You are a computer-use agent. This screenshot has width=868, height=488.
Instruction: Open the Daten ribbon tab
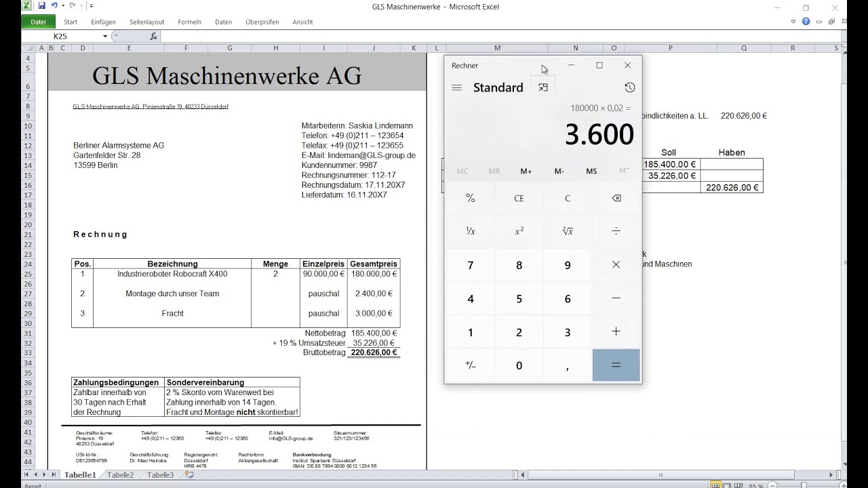(x=224, y=22)
